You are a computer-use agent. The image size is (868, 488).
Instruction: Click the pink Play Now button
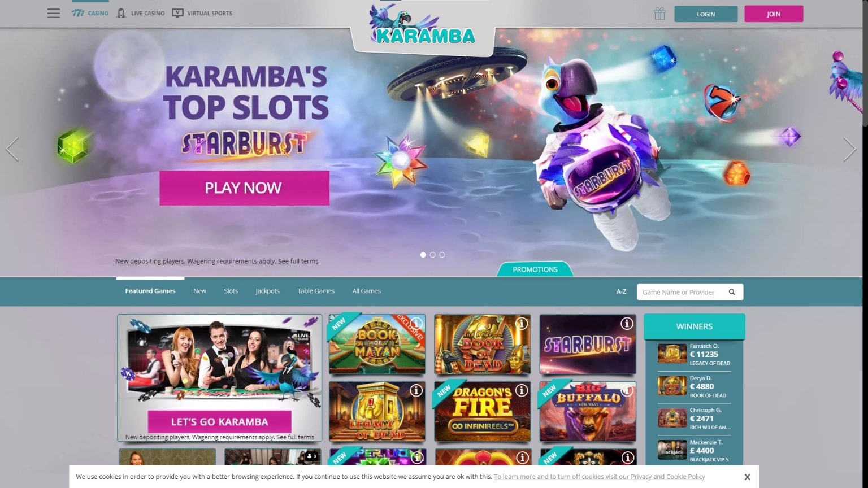(x=244, y=188)
